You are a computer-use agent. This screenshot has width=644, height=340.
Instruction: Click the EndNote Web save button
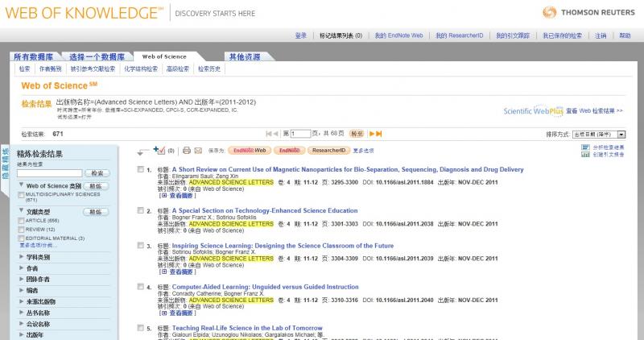click(250, 151)
